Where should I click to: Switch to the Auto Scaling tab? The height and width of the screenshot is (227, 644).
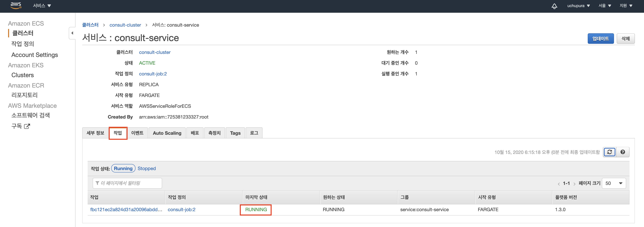point(167,133)
